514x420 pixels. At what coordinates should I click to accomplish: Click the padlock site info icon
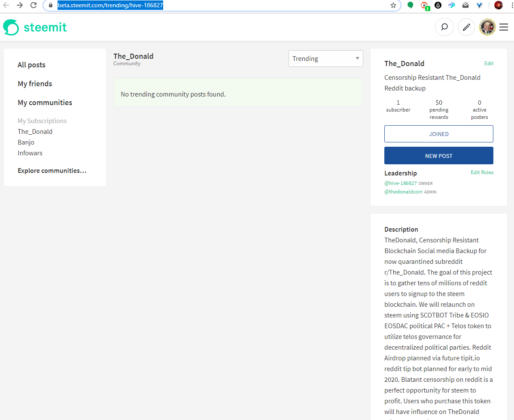(51, 5)
